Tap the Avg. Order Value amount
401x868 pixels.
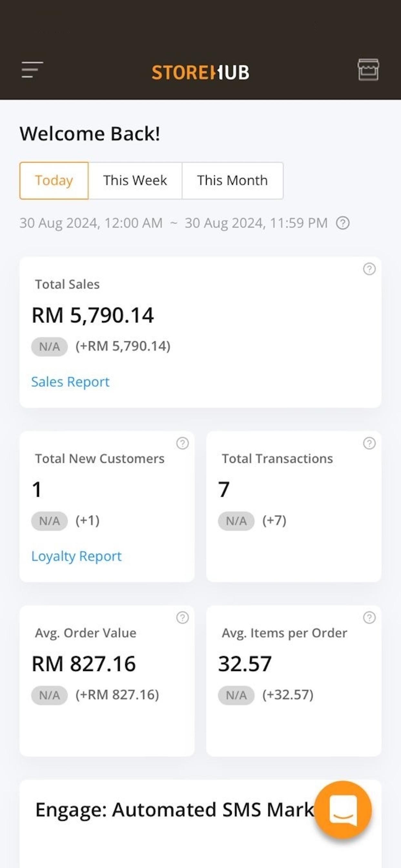point(84,664)
